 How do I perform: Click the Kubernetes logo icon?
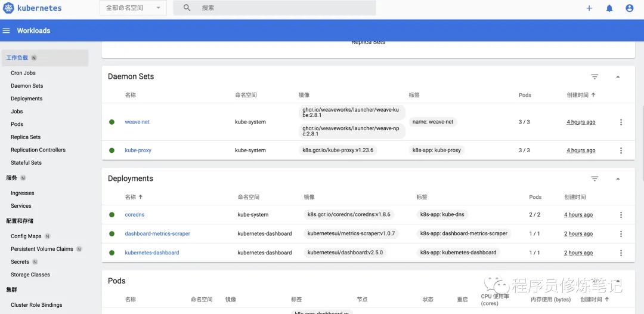(x=8, y=8)
